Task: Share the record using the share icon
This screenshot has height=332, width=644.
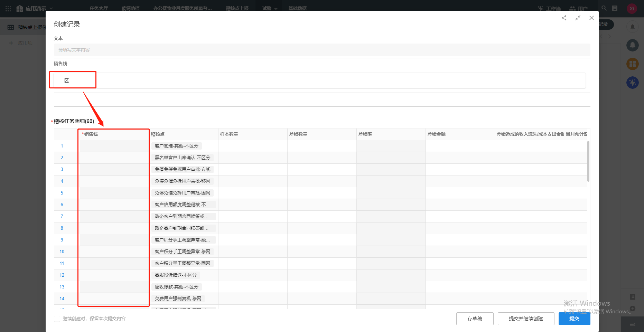Action: (564, 18)
